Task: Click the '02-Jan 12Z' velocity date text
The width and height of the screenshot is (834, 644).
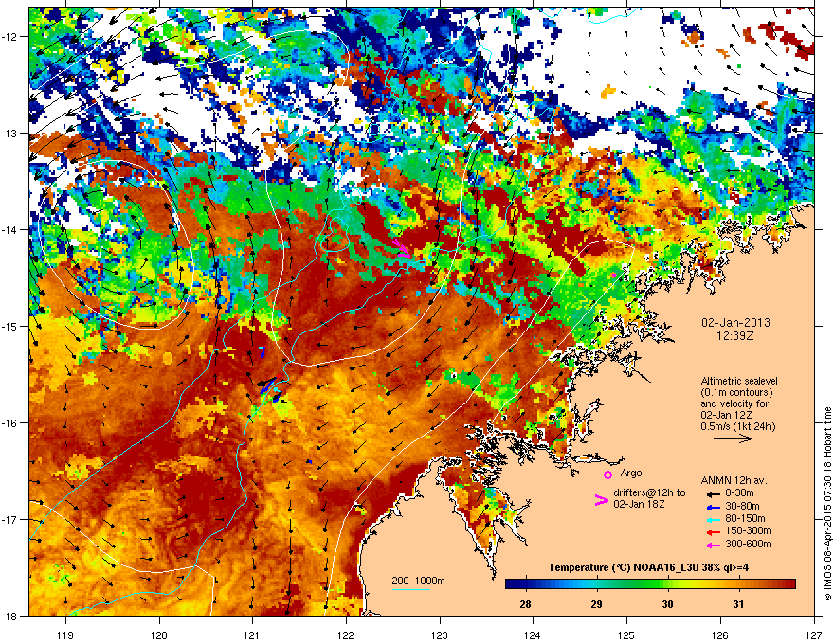Action: coord(725,415)
